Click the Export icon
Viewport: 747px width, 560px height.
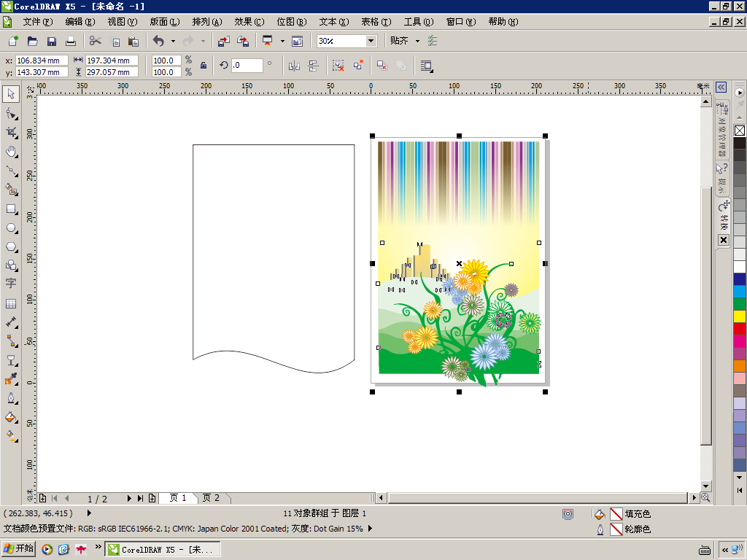243,41
